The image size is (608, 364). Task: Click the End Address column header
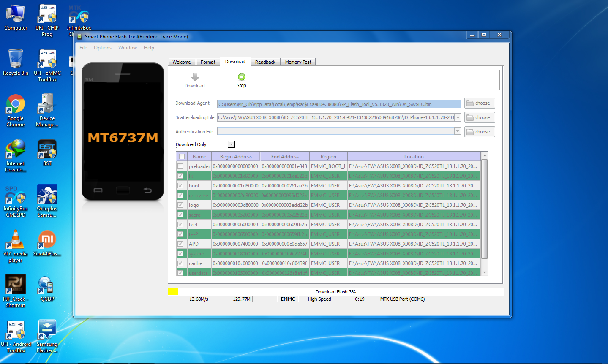pyautogui.click(x=285, y=156)
